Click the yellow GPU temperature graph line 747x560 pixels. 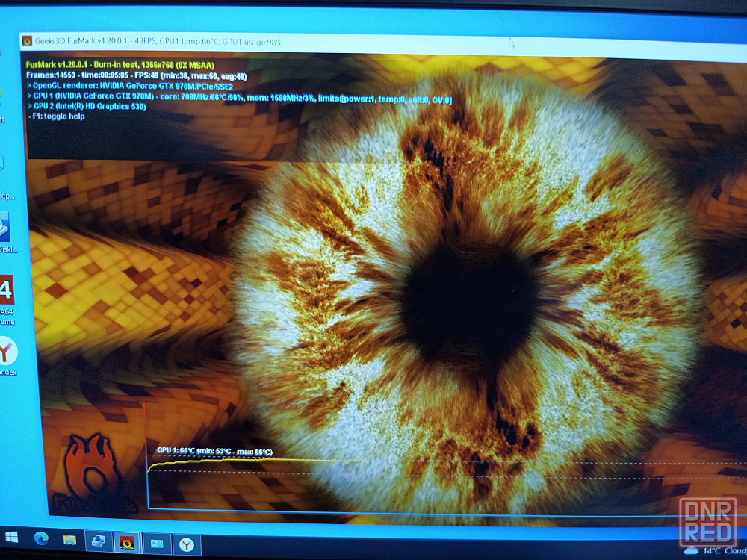tap(257, 462)
